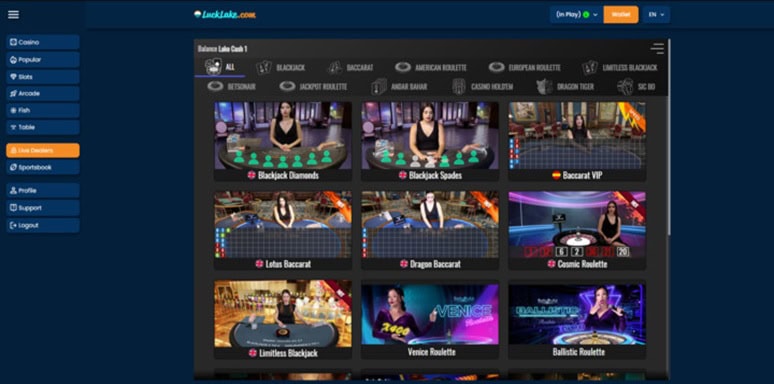Viewport: 774px width, 384px height.
Task: Select the Dragon Tiger tab
Action: 565,86
